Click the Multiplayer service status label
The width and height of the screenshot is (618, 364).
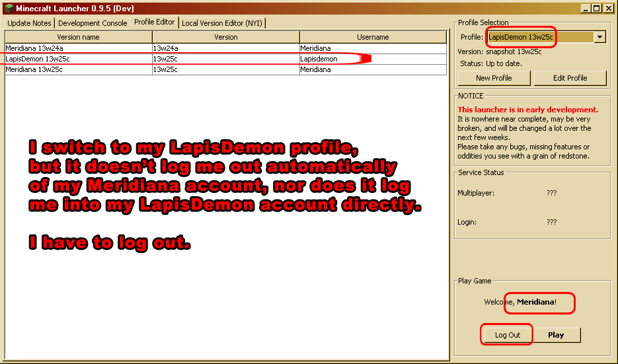[x=476, y=193]
